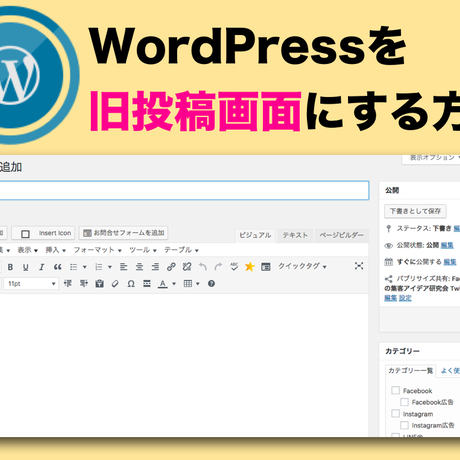The height and width of the screenshot is (460, 460).
Task: Click in the post title field
Action: 184,190
